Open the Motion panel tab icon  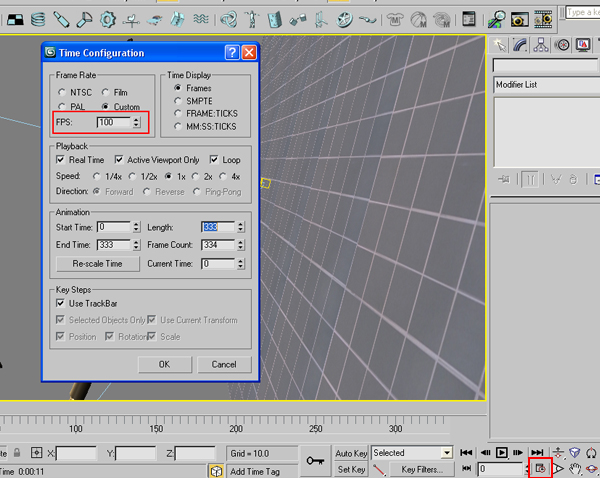tap(562, 45)
